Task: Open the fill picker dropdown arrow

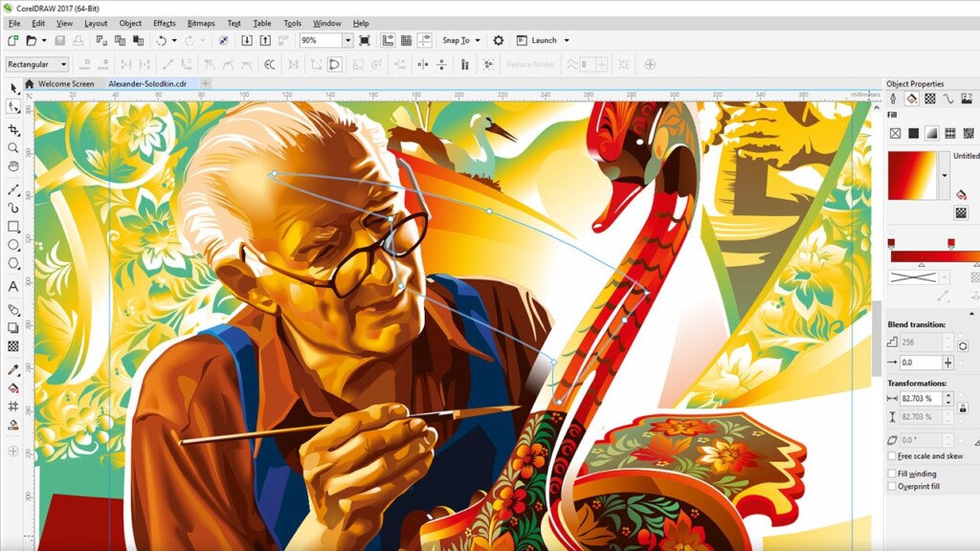Action: tap(944, 176)
